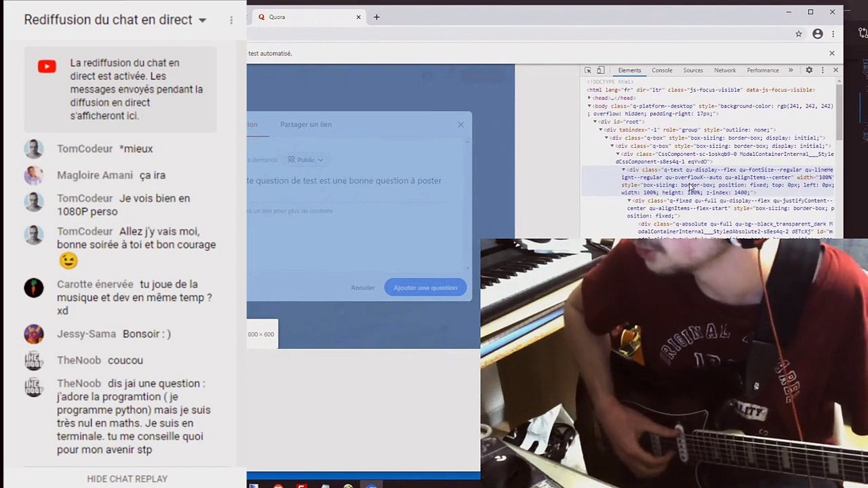Activate the DevTools element inspector tool
868x488 pixels.
click(588, 70)
